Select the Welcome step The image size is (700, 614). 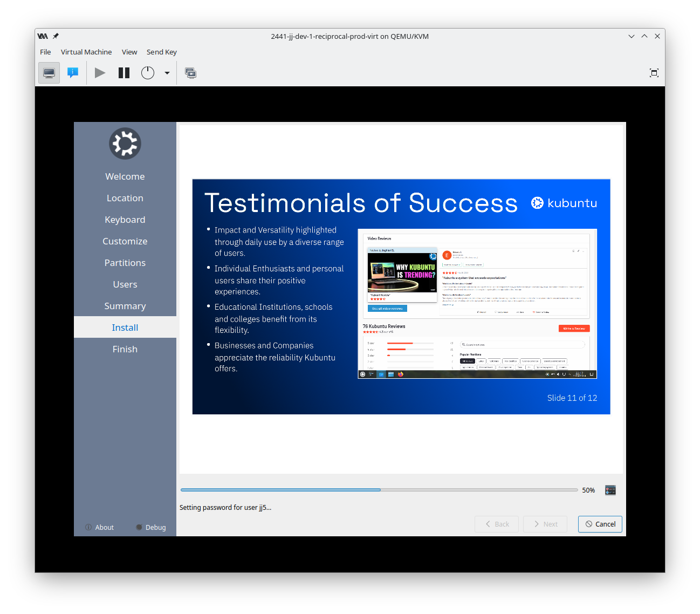coord(125,176)
